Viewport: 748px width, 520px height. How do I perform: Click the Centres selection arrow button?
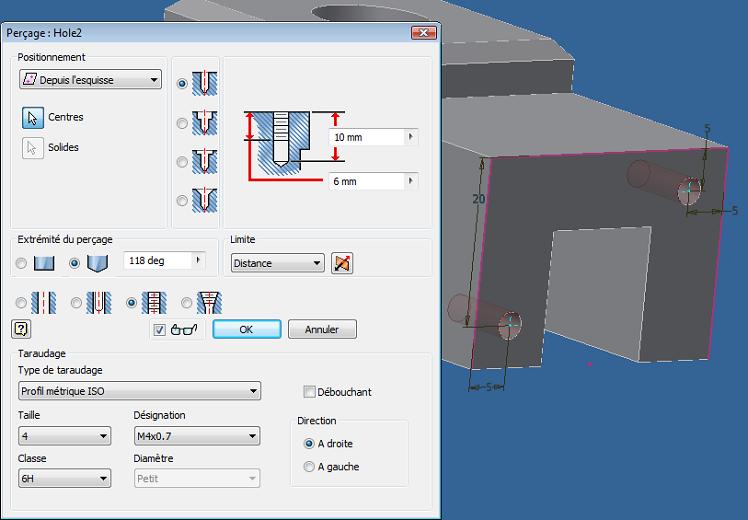tap(32, 117)
